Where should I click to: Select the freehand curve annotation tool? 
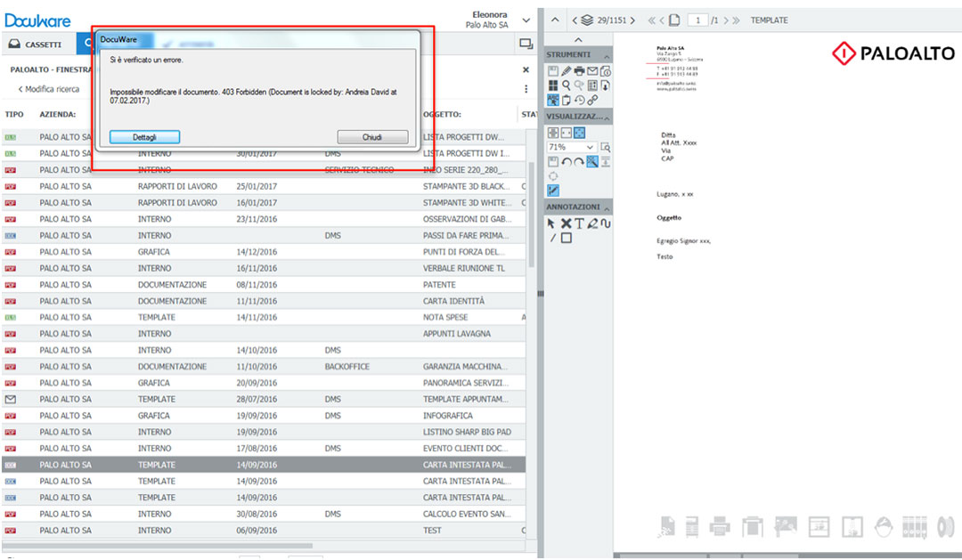point(606,223)
